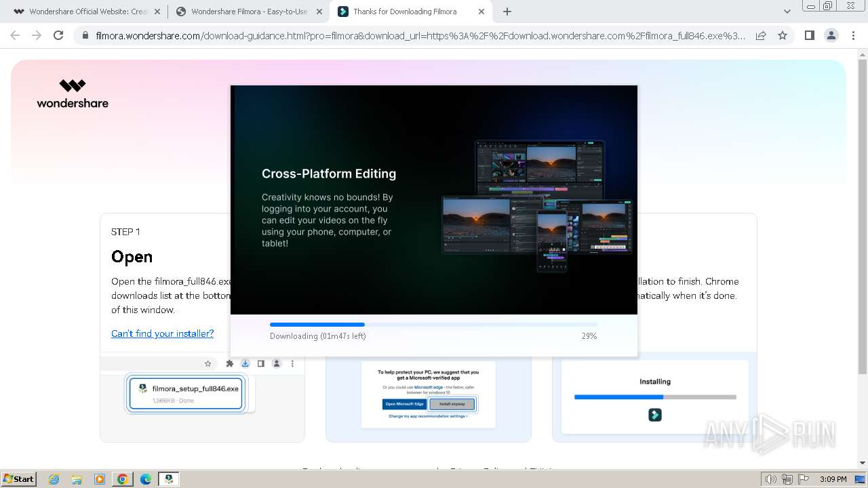Open the Filmora installer taskbar icon
The width and height of the screenshot is (868, 488).
click(169, 479)
